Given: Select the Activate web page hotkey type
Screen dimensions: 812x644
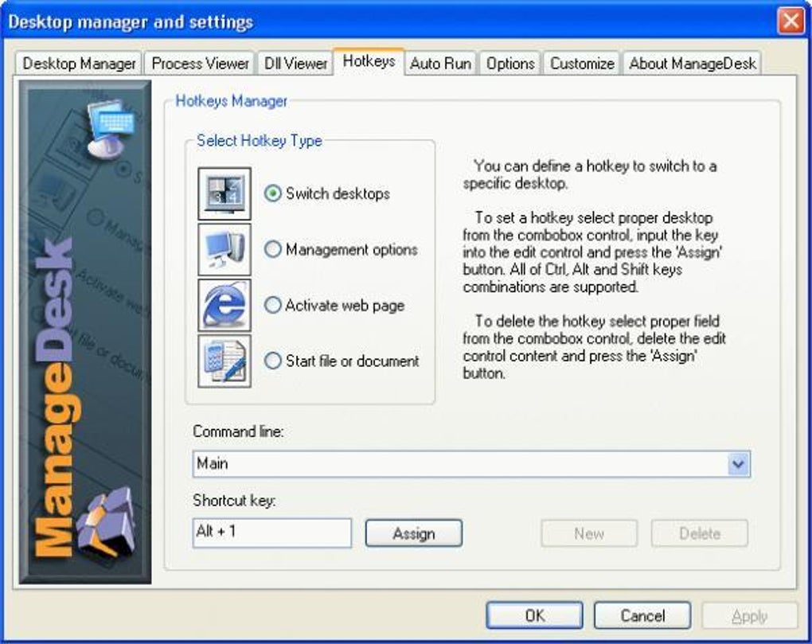Looking at the screenshot, I should click(x=272, y=305).
